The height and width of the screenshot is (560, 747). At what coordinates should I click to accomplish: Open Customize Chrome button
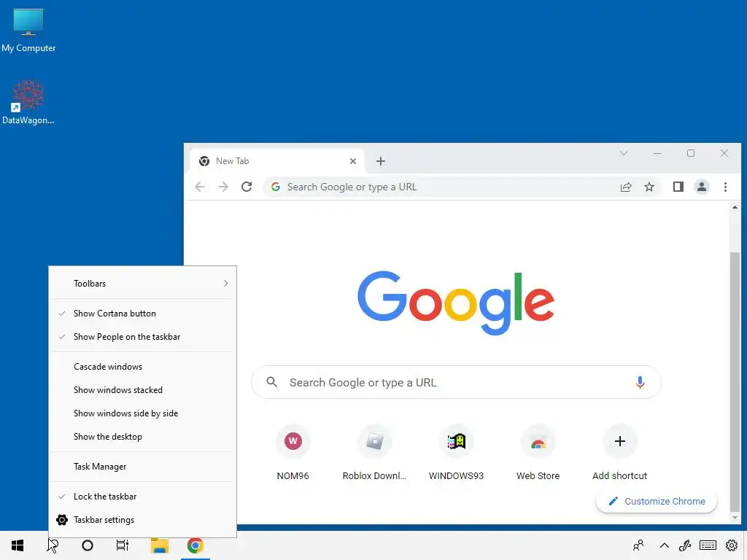[657, 501]
